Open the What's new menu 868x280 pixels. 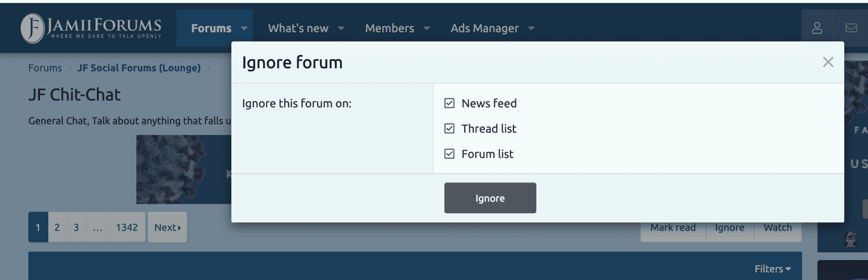tap(298, 28)
